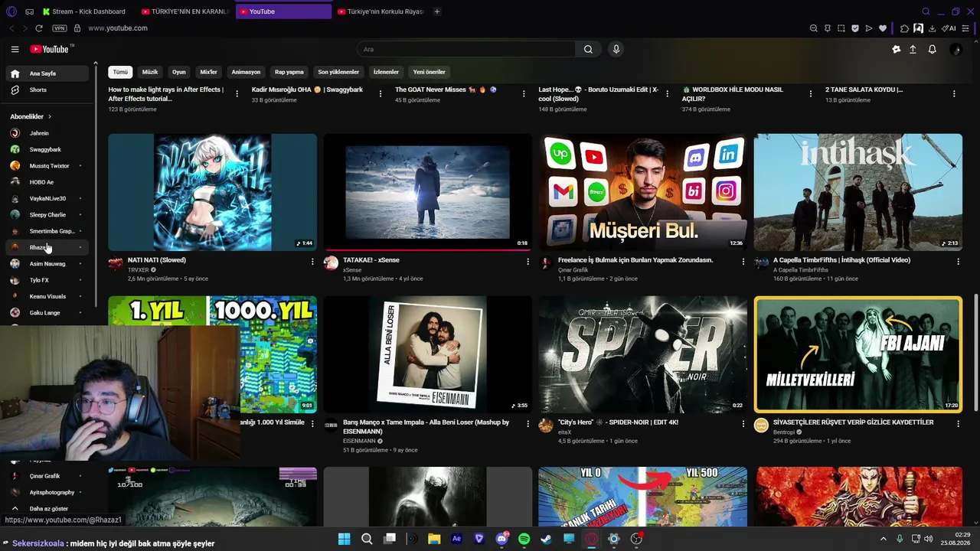980x551 pixels.
Task: Open Ana Sayfa in the sidebar
Action: click(47, 73)
